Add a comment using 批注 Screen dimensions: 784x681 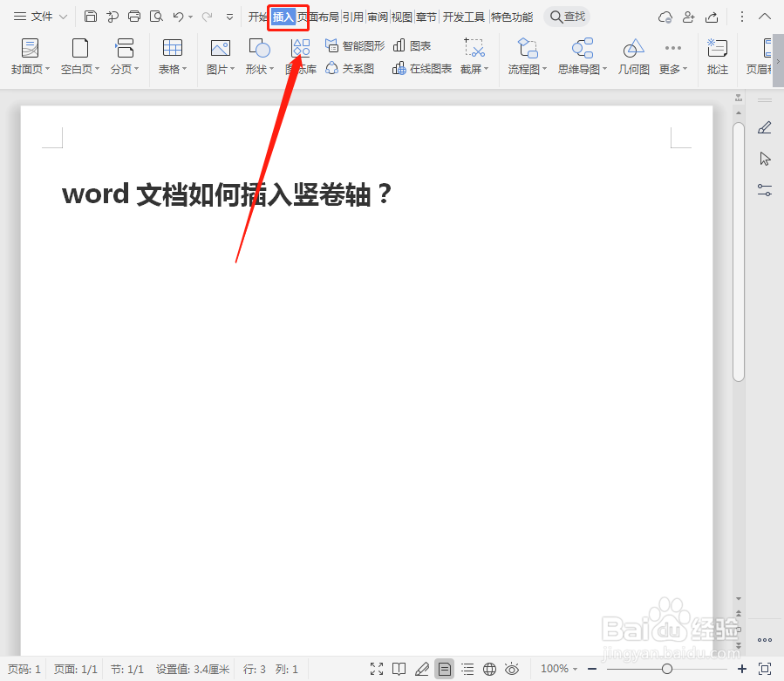coord(717,56)
